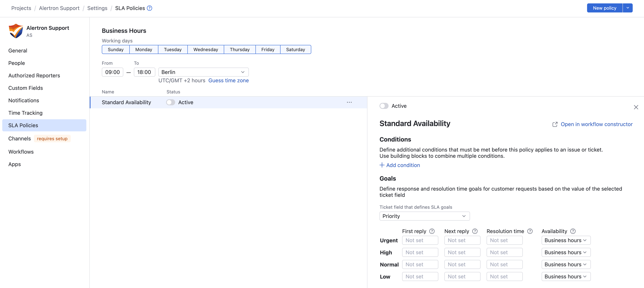Set High Next reply time
This screenshot has height=288, width=644.
[x=462, y=253]
